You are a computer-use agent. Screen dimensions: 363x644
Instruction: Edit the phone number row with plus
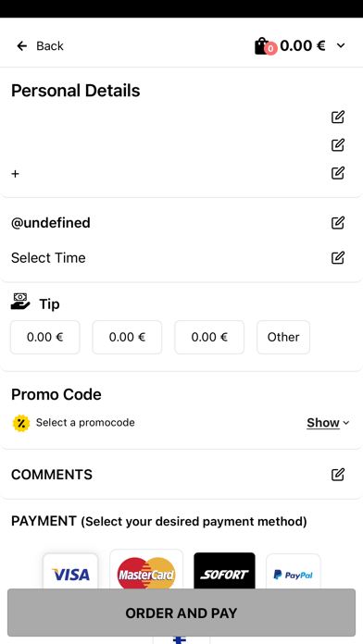pyautogui.click(x=337, y=173)
